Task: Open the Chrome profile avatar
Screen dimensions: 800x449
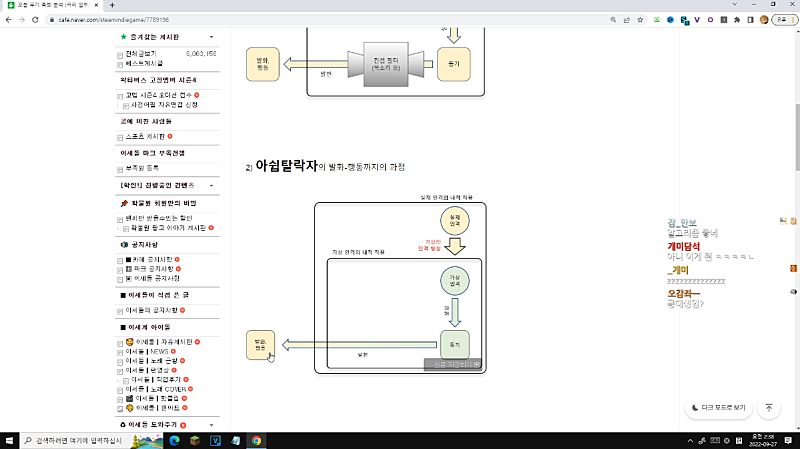Action: click(764, 20)
